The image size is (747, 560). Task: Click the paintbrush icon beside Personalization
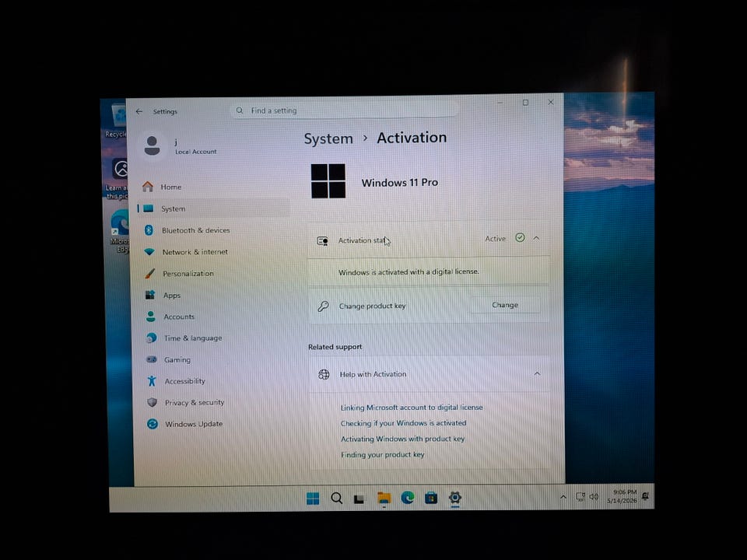coord(149,273)
